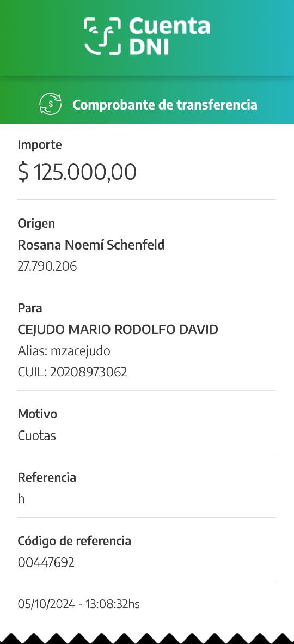Click the Origen section label
294x644 pixels.
36,224
